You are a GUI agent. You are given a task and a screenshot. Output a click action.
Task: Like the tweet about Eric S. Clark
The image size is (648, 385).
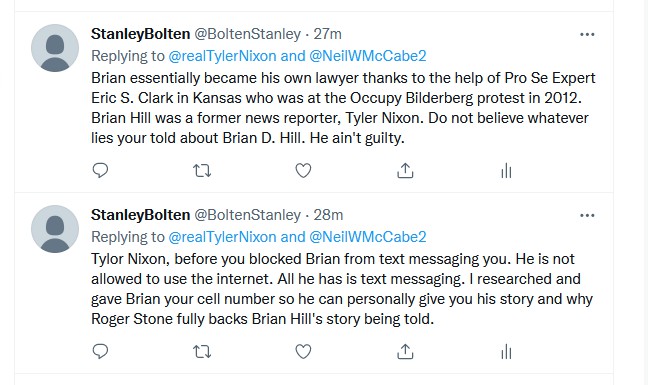[303, 170]
